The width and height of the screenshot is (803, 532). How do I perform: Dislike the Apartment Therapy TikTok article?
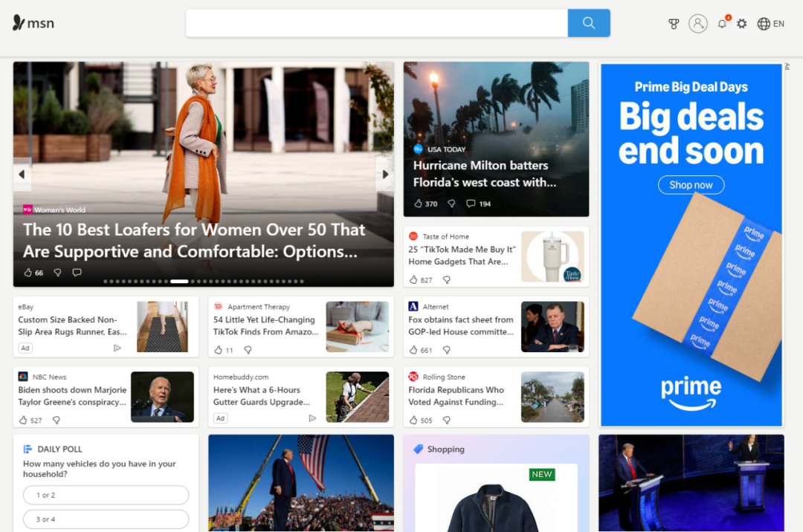click(x=248, y=350)
